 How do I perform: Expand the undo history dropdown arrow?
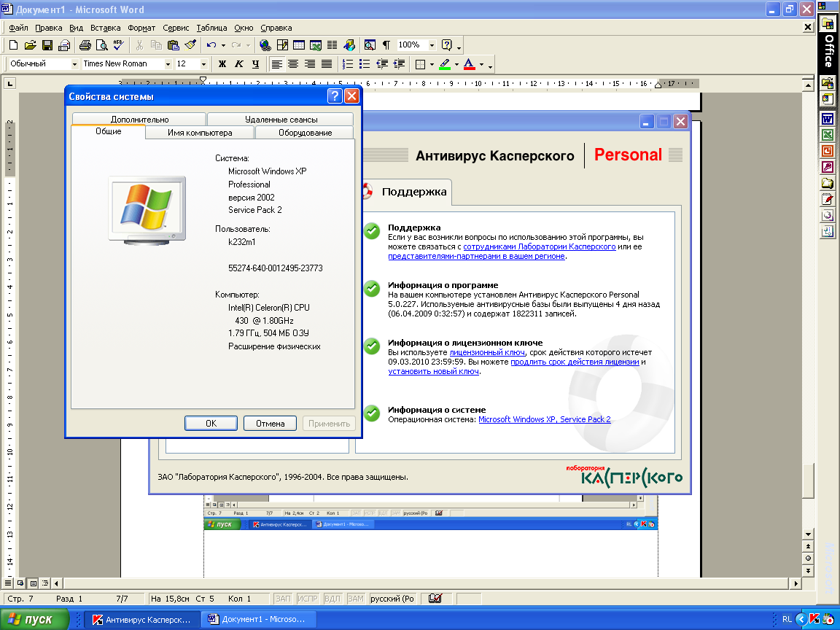[223, 45]
